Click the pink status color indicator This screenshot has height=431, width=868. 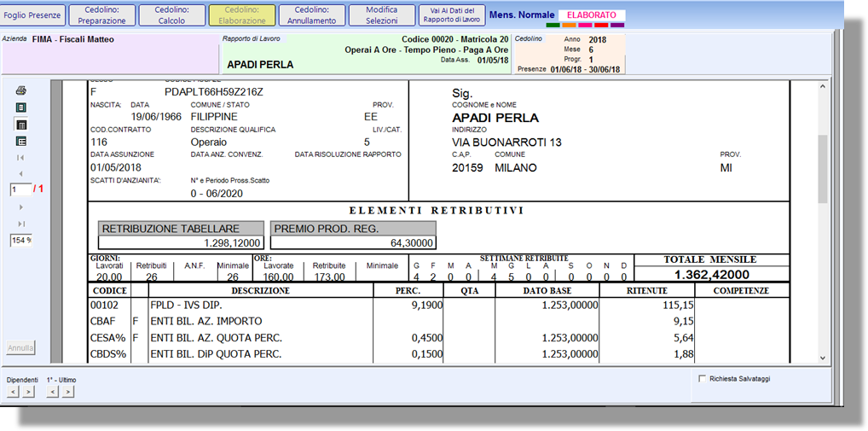coord(585,25)
